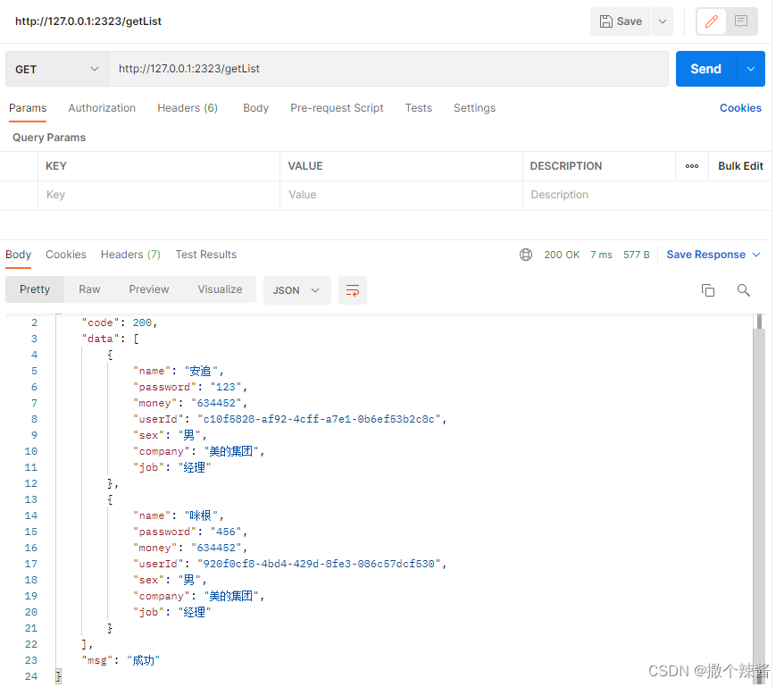
Task: Switch to Visualize view mode
Action: coord(220,289)
